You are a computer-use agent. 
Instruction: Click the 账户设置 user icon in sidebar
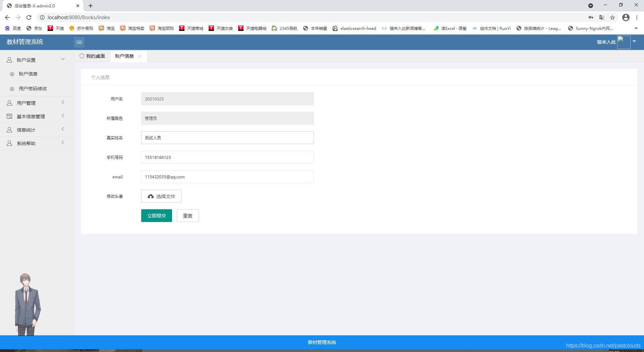(9, 60)
